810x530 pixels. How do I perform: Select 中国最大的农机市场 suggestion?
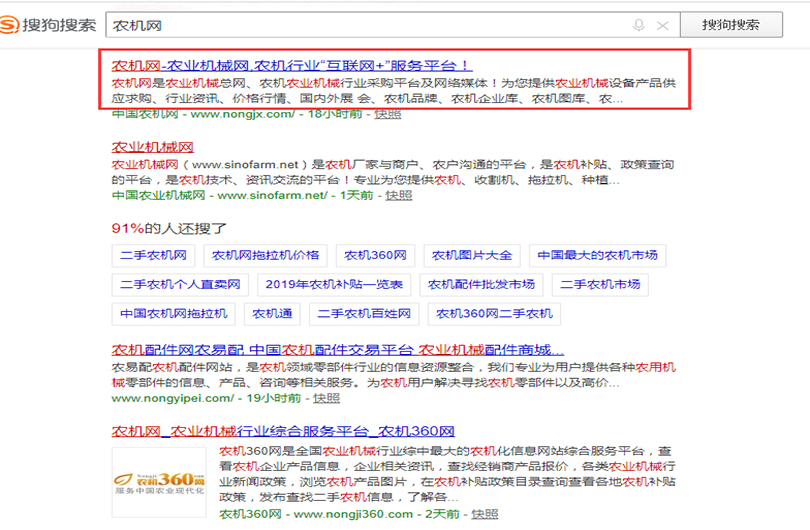pyautogui.click(x=597, y=256)
